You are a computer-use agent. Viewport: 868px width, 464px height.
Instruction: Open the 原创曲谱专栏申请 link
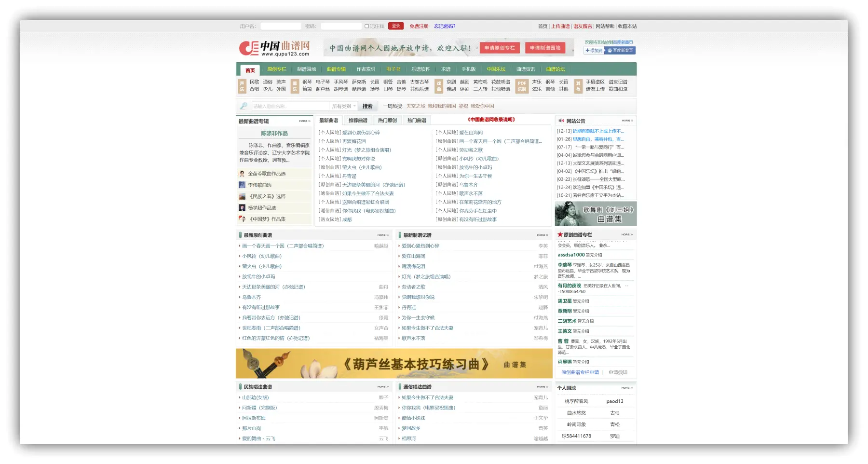580,372
